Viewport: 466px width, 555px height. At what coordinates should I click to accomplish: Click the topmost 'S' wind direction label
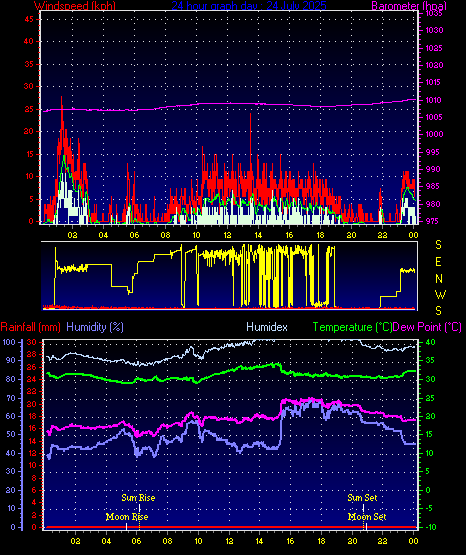click(x=438, y=245)
